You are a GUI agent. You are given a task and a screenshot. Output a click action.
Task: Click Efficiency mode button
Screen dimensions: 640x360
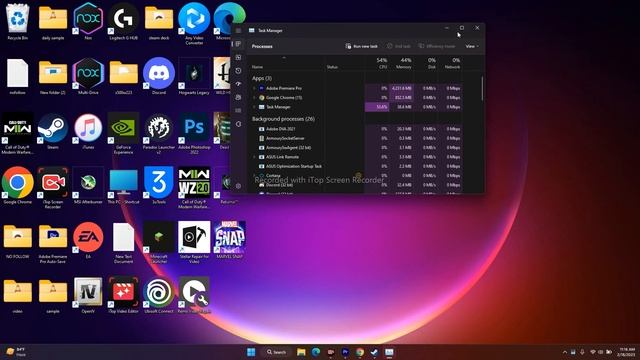[x=437, y=46]
